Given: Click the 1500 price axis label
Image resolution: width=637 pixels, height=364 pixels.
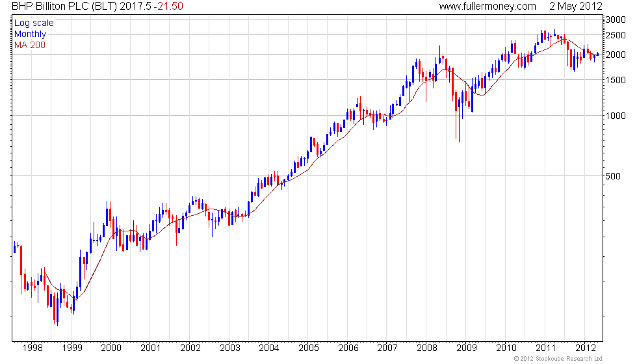Looking at the screenshot, I should [x=615, y=80].
